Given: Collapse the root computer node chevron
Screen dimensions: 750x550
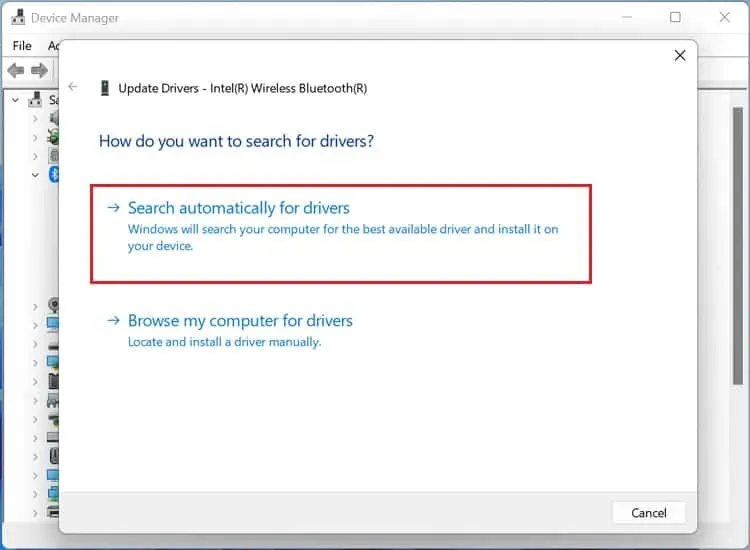Looking at the screenshot, I should 16,100.
